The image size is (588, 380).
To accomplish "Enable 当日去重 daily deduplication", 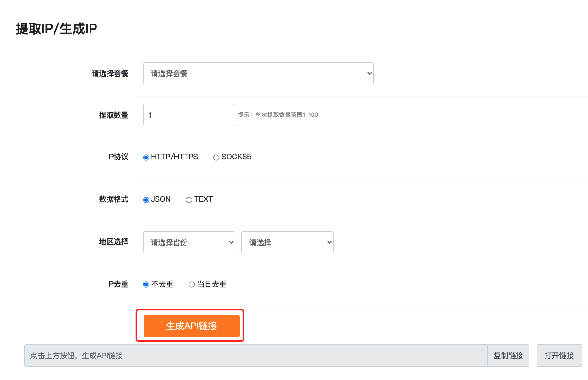I will pos(192,284).
